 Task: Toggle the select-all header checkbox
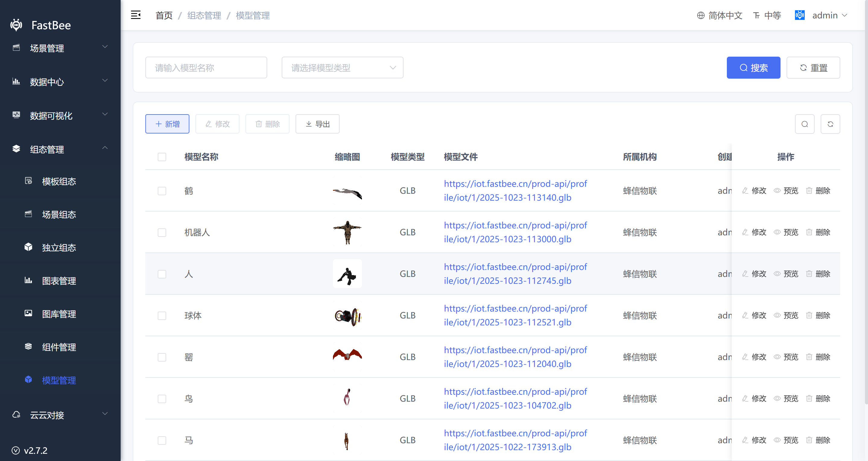tap(162, 157)
